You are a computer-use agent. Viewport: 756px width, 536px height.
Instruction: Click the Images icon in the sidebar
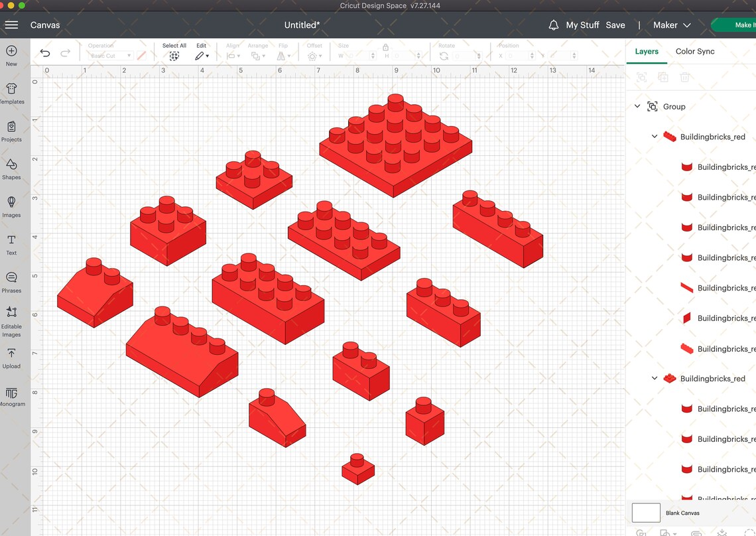(x=11, y=206)
